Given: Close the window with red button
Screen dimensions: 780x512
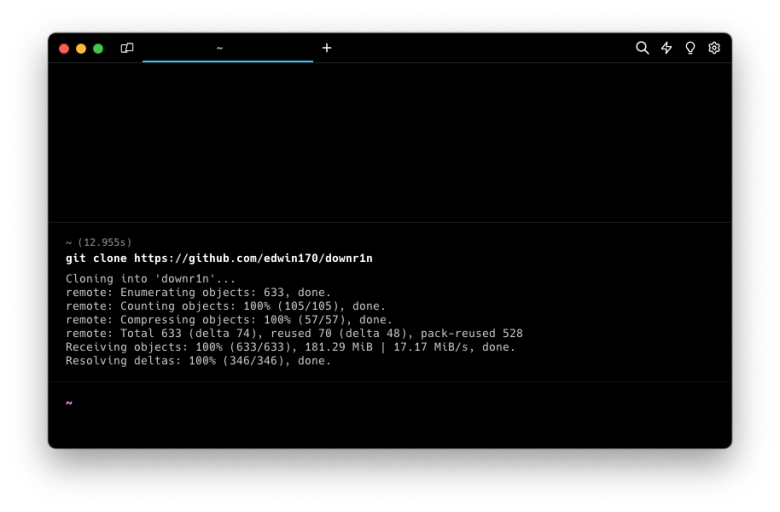Looking at the screenshot, I should tap(64, 48).
